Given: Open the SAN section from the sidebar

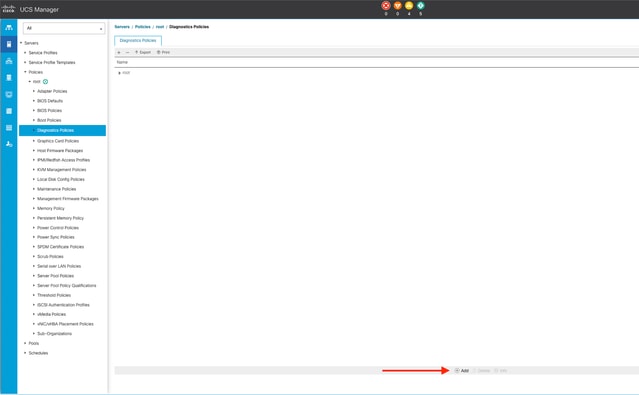Looking at the screenshot, I should [x=9, y=77].
